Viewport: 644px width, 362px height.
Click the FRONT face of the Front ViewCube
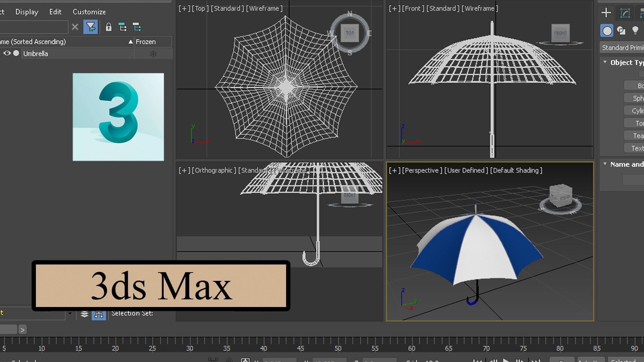560,33
